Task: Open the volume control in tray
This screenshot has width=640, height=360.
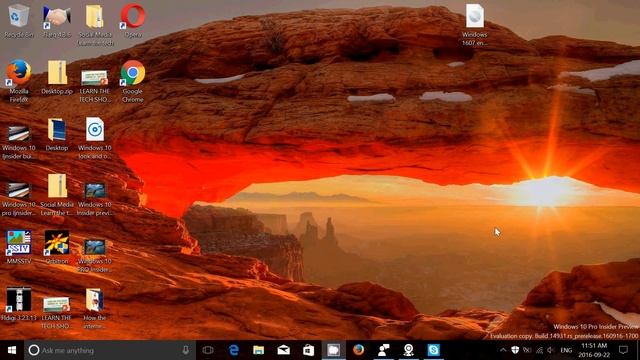Action: [551, 350]
